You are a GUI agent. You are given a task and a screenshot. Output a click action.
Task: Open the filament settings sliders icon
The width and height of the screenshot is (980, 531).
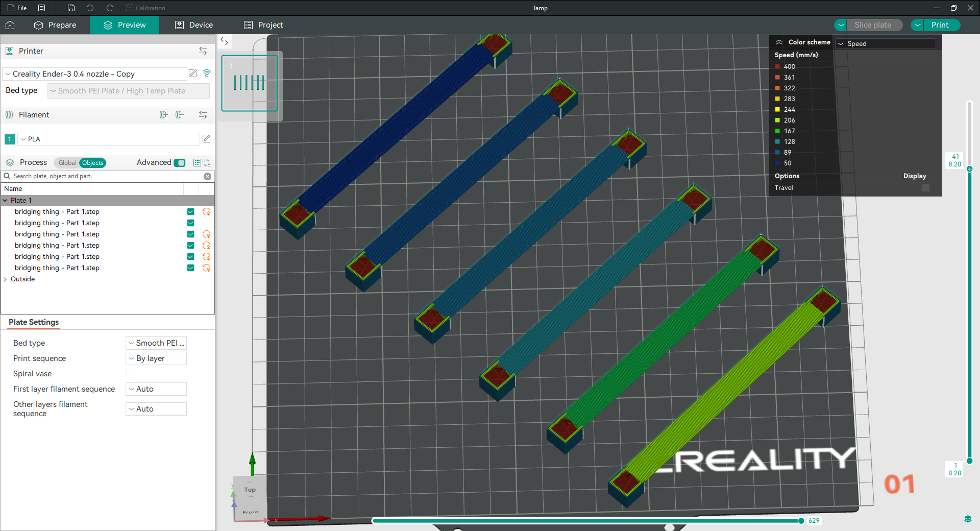click(203, 115)
